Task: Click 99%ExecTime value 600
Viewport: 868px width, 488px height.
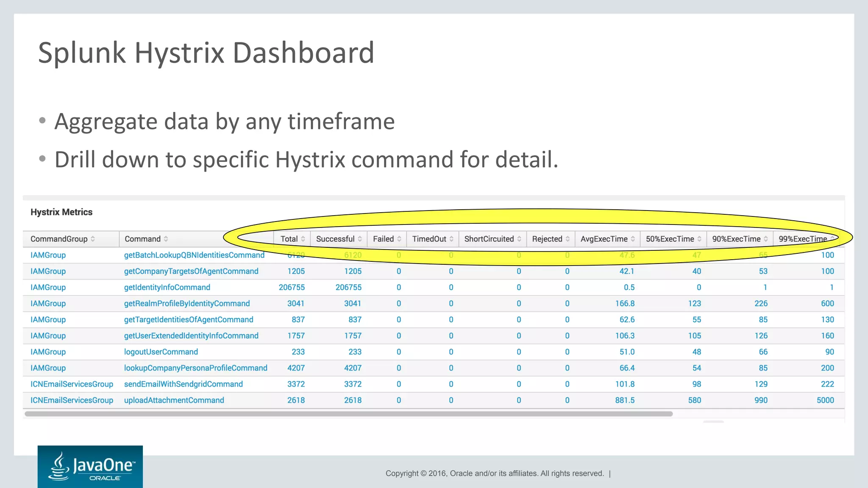Action: [827, 303]
